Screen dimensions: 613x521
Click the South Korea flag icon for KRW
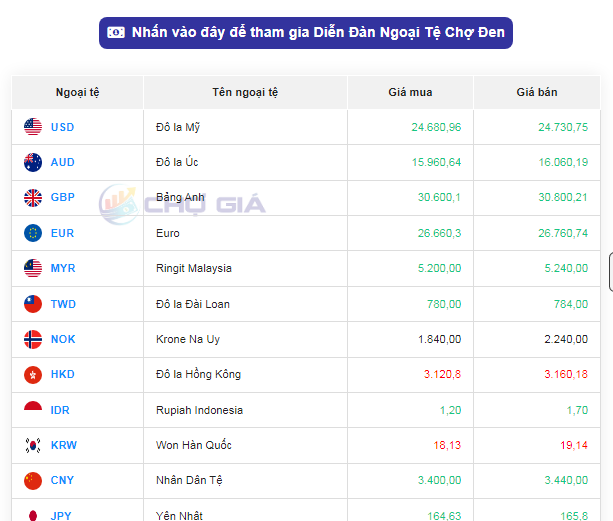pos(33,445)
